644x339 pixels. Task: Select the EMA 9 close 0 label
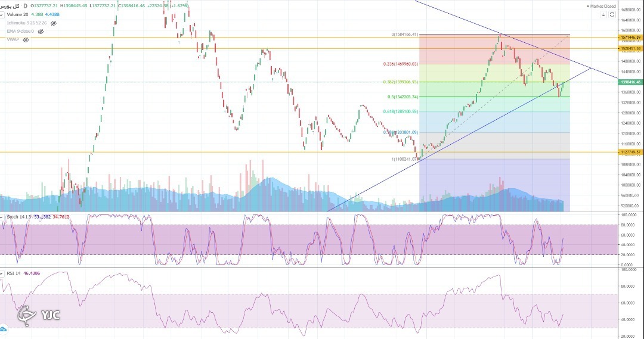click(20, 31)
